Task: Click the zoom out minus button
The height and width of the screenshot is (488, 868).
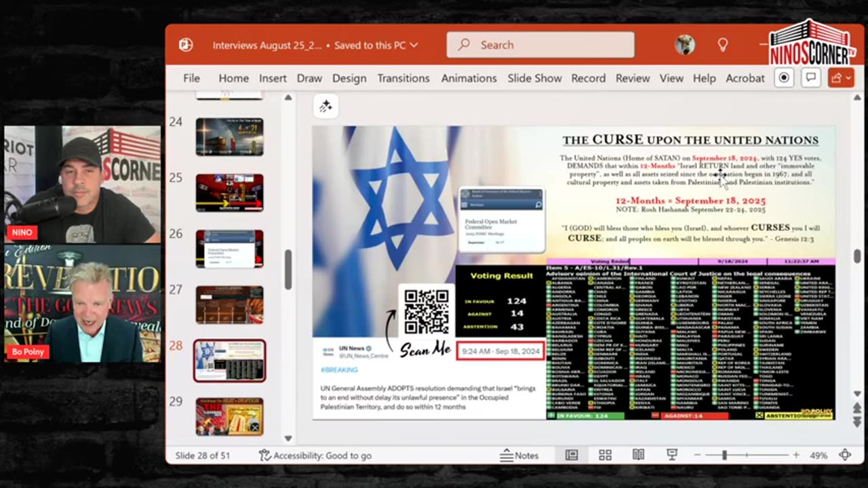Action: tap(697, 455)
